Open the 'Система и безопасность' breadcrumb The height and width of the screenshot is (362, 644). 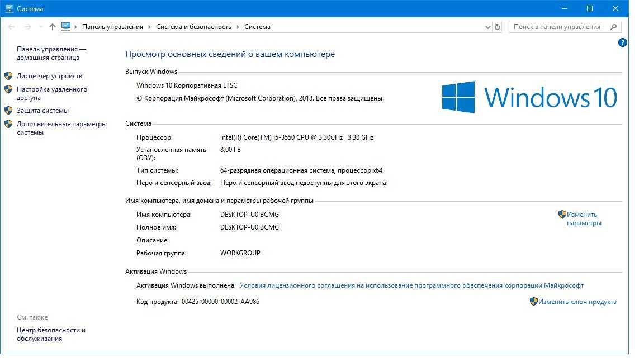[x=193, y=27]
